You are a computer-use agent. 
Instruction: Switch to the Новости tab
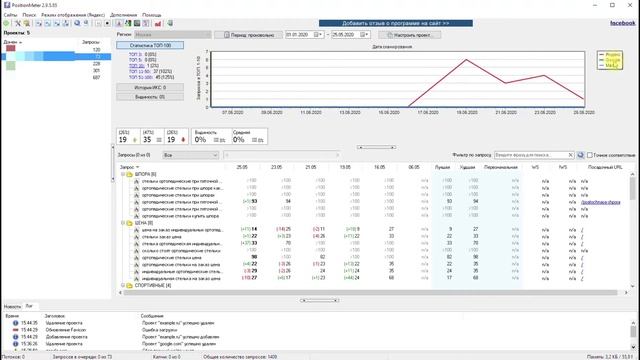coord(12,306)
